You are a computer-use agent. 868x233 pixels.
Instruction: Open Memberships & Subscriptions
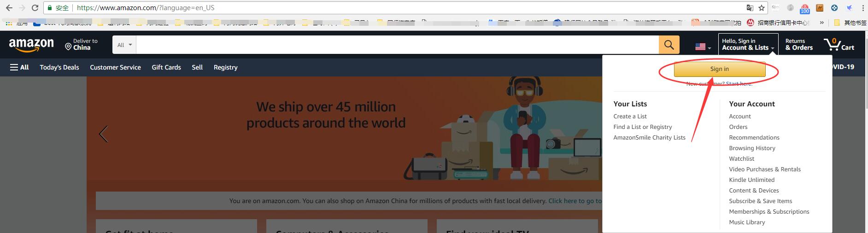click(x=769, y=212)
